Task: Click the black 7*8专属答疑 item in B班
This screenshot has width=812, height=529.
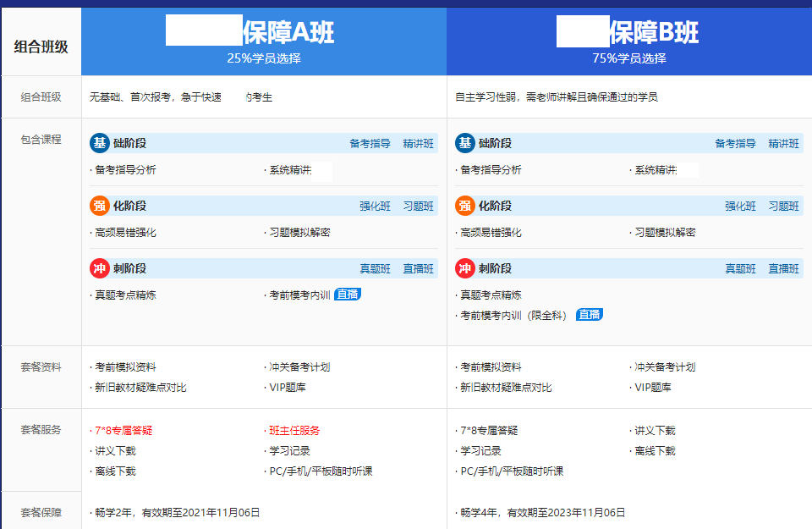Action: [x=490, y=431]
